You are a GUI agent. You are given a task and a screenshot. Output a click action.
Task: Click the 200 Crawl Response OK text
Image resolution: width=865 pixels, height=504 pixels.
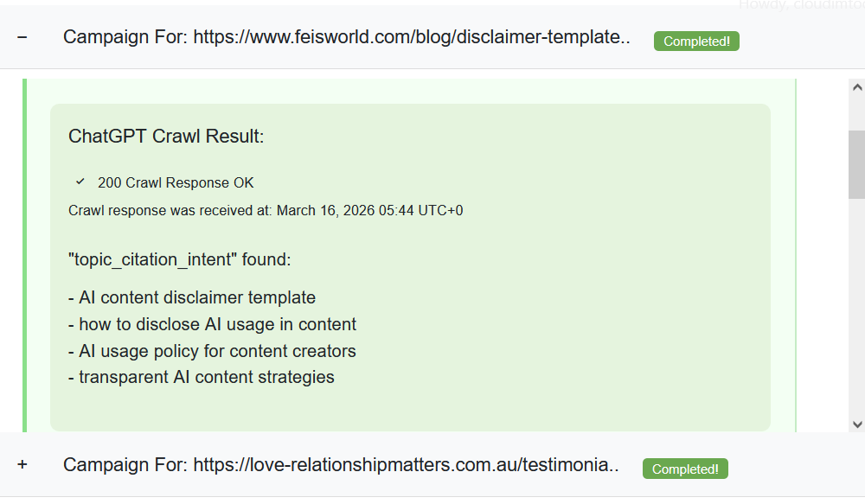click(176, 183)
